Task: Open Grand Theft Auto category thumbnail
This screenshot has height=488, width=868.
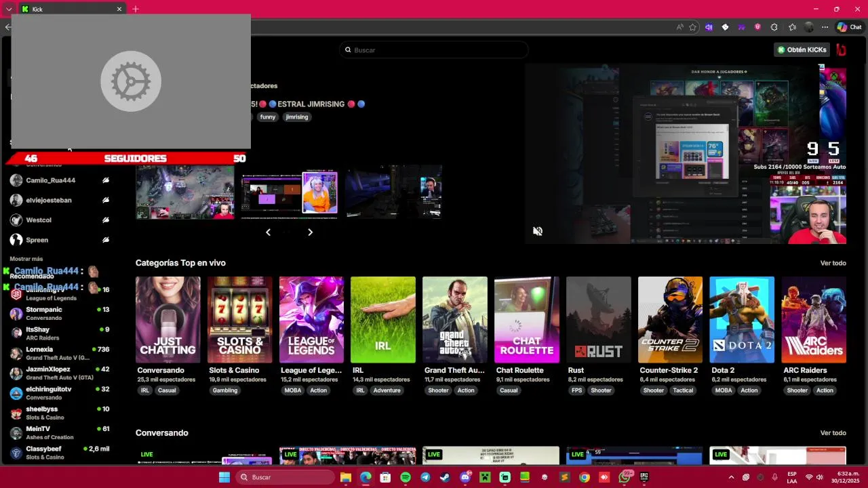Action: click(x=455, y=319)
